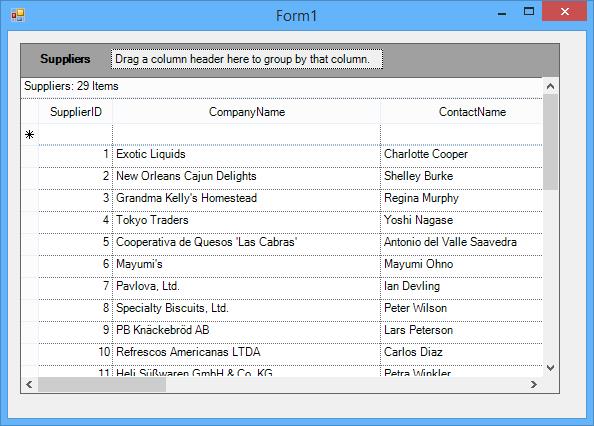Screen dimensions: 594x426
Task: Sort by the SupplierID column header
Action: pyautogui.click(x=76, y=112)
